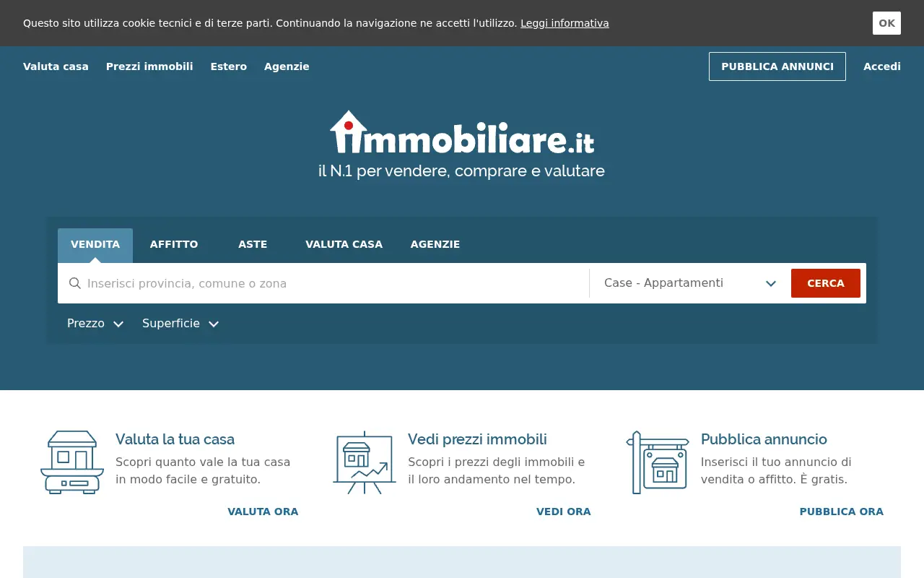Open the Leggi informativa link

(565, 23)
